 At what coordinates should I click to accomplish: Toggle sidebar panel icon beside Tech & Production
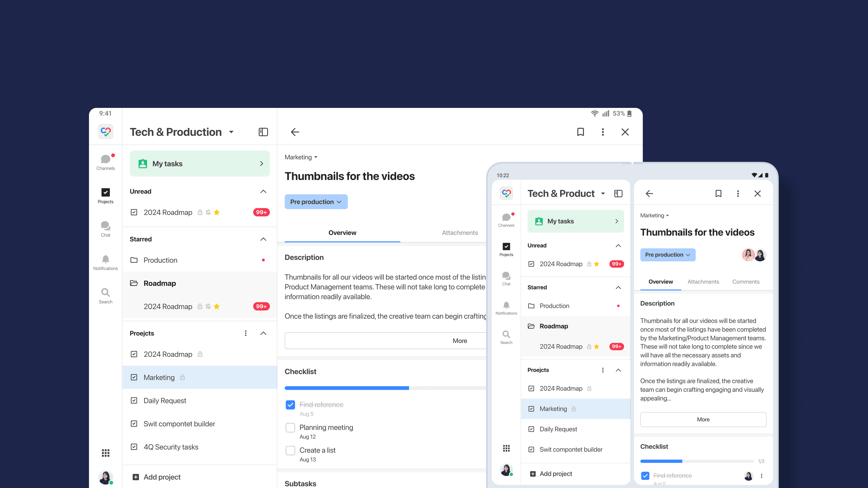(x=263, y=132)
